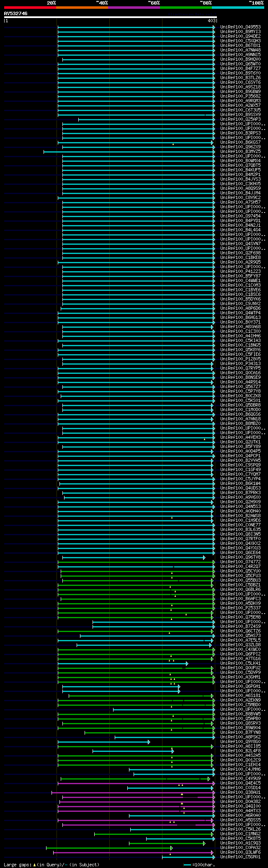Click the purple ~60% identity legend segment
The height and width of the screenshot is (868, 268).
click(134, 7)
